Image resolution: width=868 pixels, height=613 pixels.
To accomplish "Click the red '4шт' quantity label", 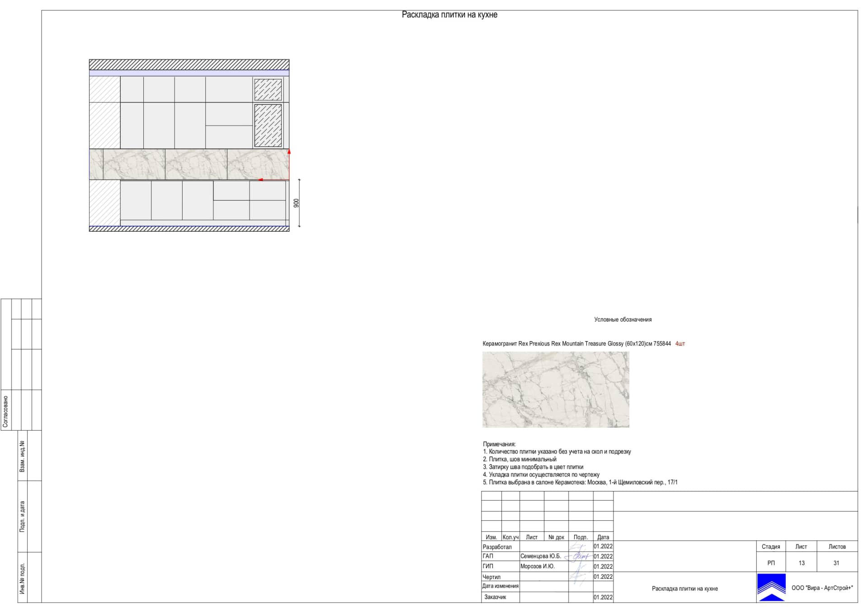I will click(x=680, y=344).
